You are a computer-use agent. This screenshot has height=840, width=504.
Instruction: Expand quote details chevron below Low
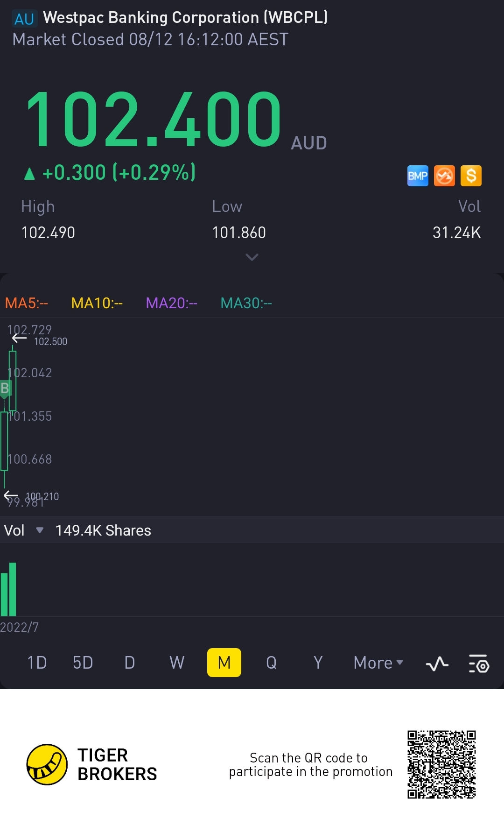(x=252, y=257)
